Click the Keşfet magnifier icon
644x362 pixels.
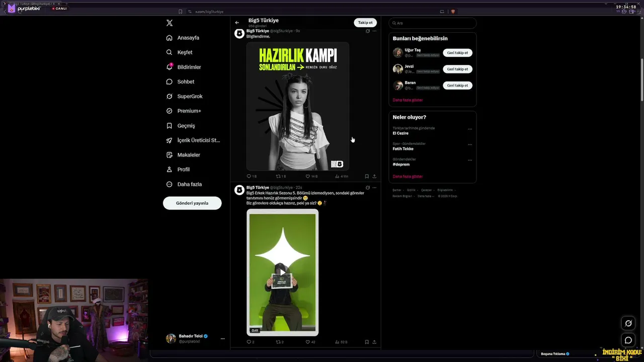tap(169, 52)
